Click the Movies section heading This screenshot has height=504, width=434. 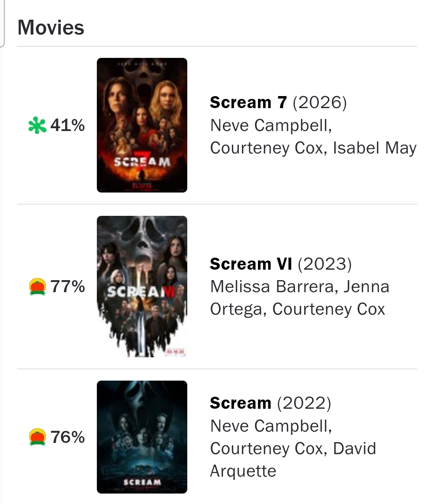click(51, 28)
